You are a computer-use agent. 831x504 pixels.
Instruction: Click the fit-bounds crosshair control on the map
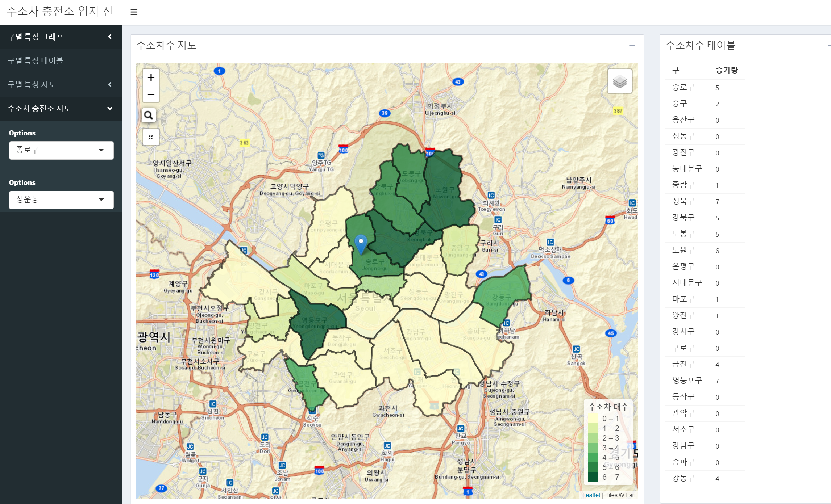coord(151,137)
